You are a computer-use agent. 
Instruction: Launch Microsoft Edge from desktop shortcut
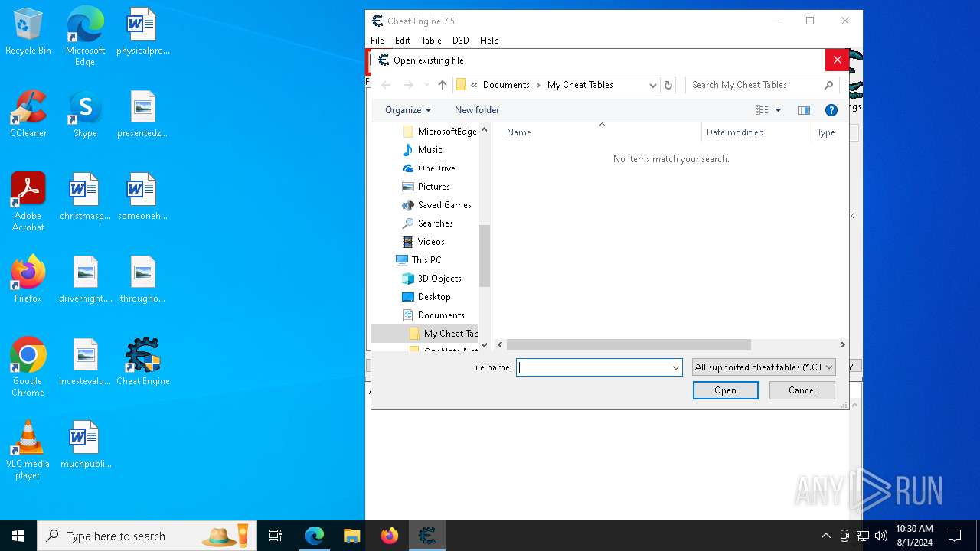[x=85, y=36]
